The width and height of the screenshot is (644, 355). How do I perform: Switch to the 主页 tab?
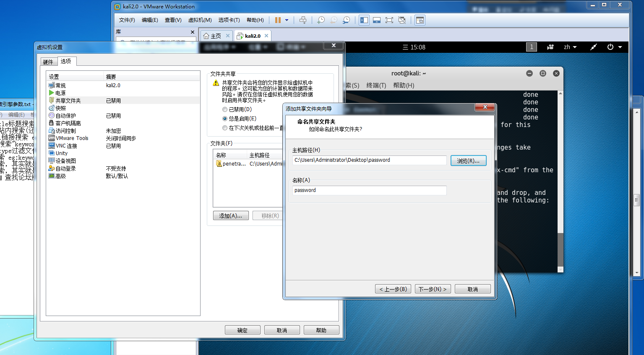(x=216, y=36)
